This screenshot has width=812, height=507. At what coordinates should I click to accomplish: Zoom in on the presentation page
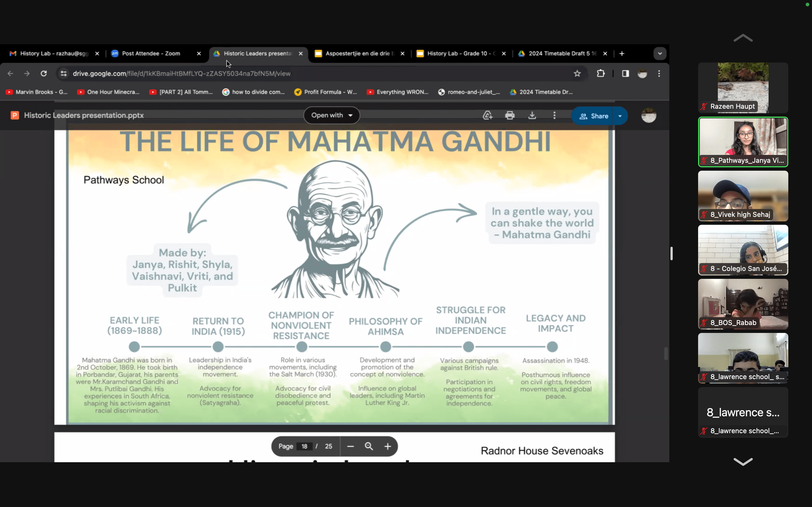point(388,446)
